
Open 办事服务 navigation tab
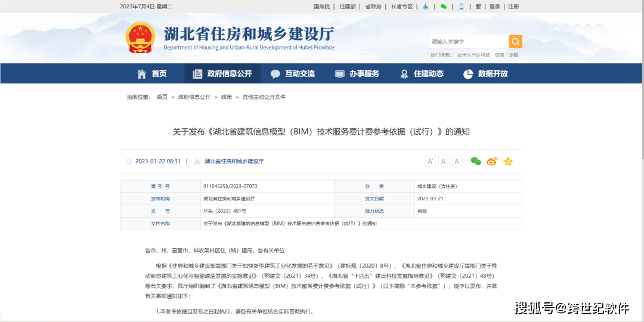[x=364, y=74]
